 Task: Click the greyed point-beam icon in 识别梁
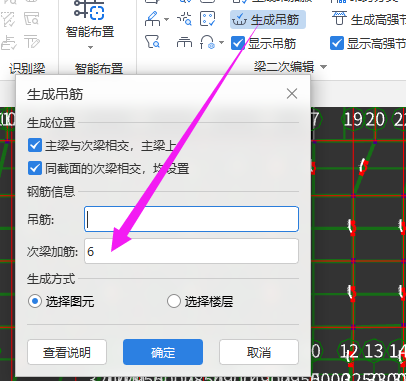pyautogui.click(x=8, y=43)
